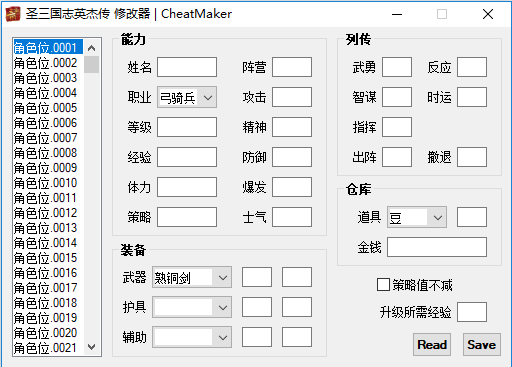The width and height of the screenshot is (512, 367).
Task: Expand the empty 护具 dropdown
Action: [x=192, y=307]
